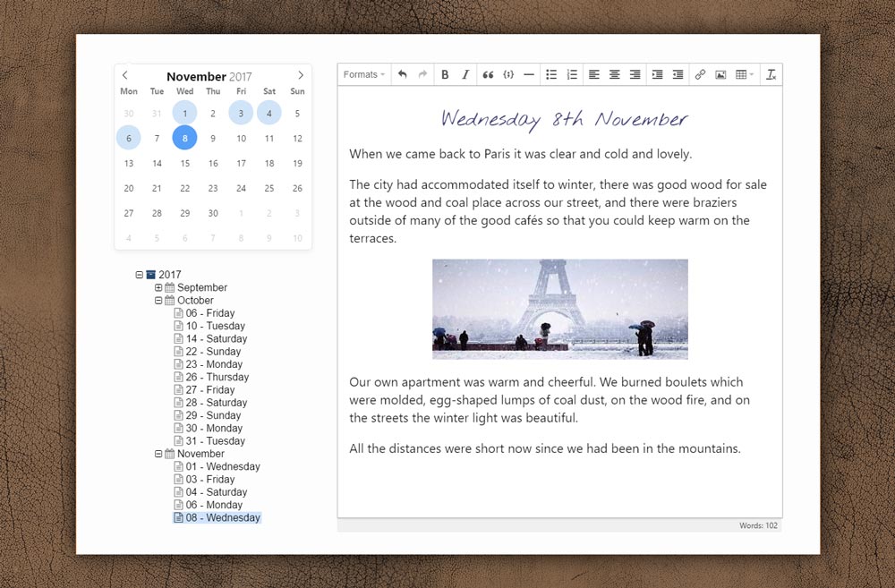Toggle italic formatting
895x588 pixels.
coord(465,75)
